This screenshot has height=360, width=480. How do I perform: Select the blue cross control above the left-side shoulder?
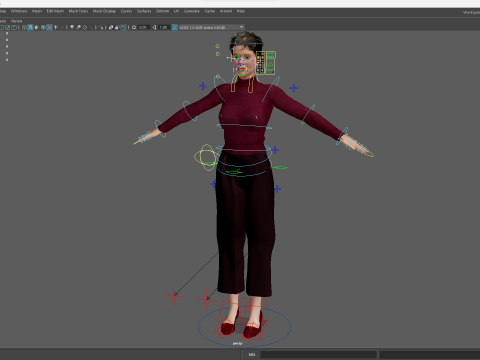coord(203,86)
